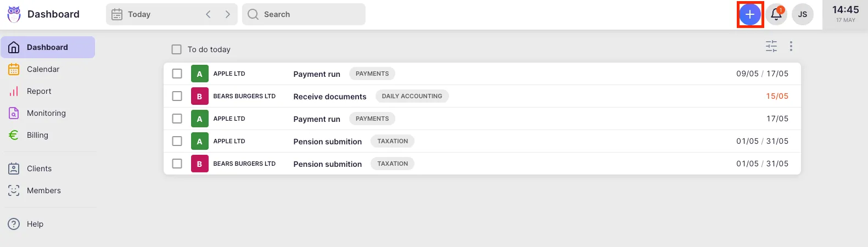The image size is (868, 247).
Task: Click the Today date label
Action: [139, 14]
